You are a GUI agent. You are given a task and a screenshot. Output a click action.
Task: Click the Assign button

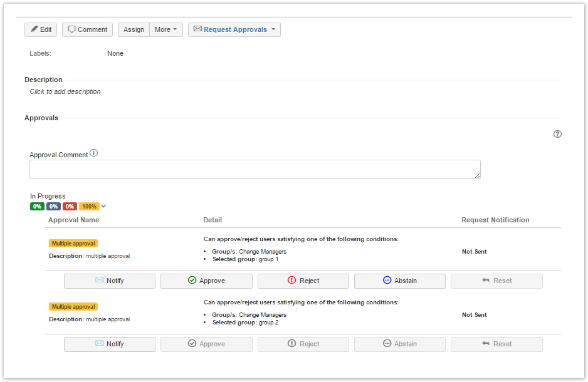point(134,29)
